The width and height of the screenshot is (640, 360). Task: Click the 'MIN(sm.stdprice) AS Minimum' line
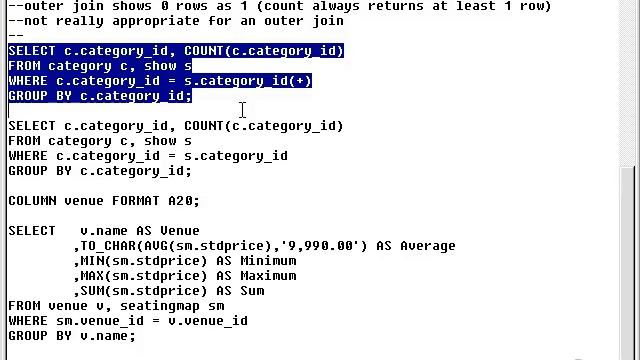coord(185,261)
